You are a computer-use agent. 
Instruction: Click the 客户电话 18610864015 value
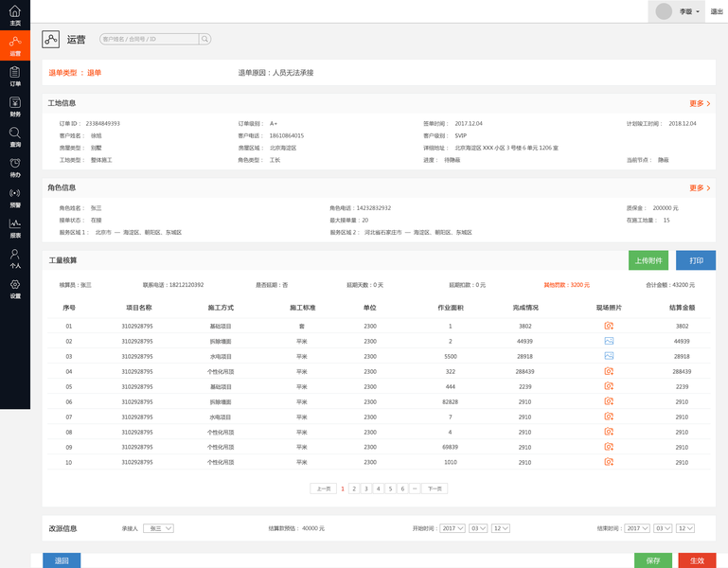[x=287, y=135]
